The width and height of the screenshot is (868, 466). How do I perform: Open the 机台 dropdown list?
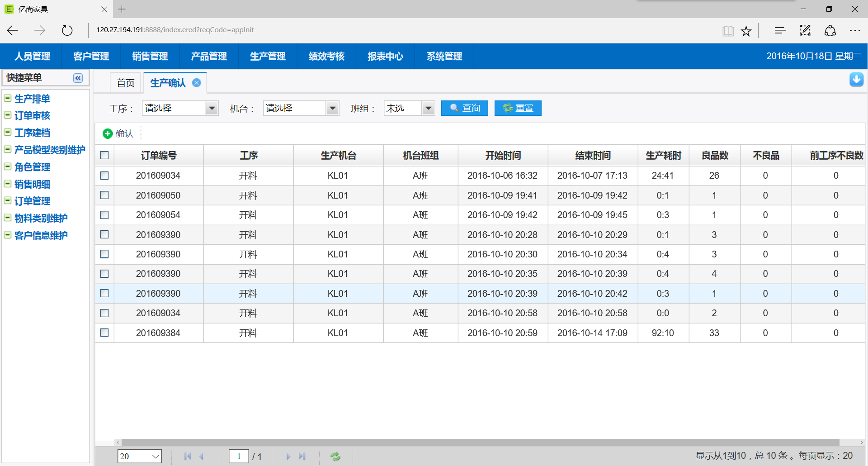point(333,108)
